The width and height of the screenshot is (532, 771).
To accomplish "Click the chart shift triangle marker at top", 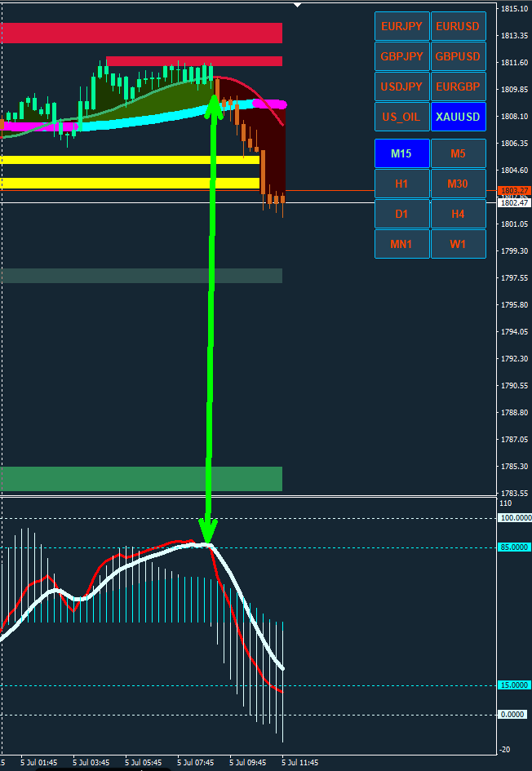I will [x=297, y=6].
